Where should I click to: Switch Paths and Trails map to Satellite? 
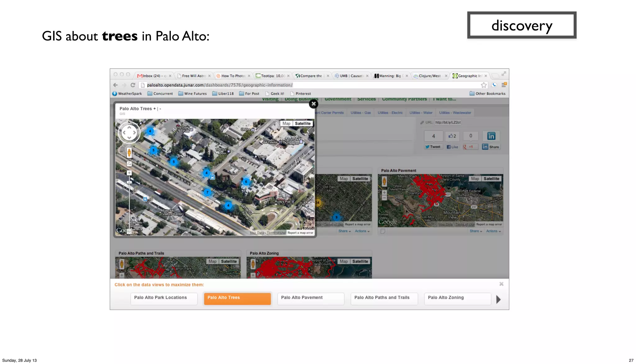(229, 262)
